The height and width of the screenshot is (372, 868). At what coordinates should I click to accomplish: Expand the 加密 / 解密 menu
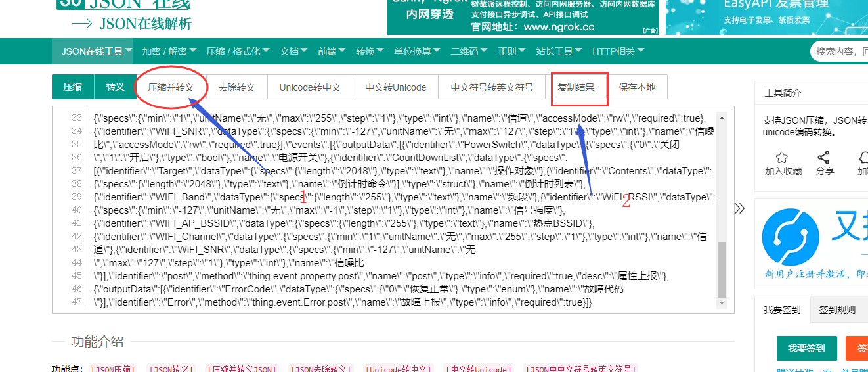pos(169,51)
